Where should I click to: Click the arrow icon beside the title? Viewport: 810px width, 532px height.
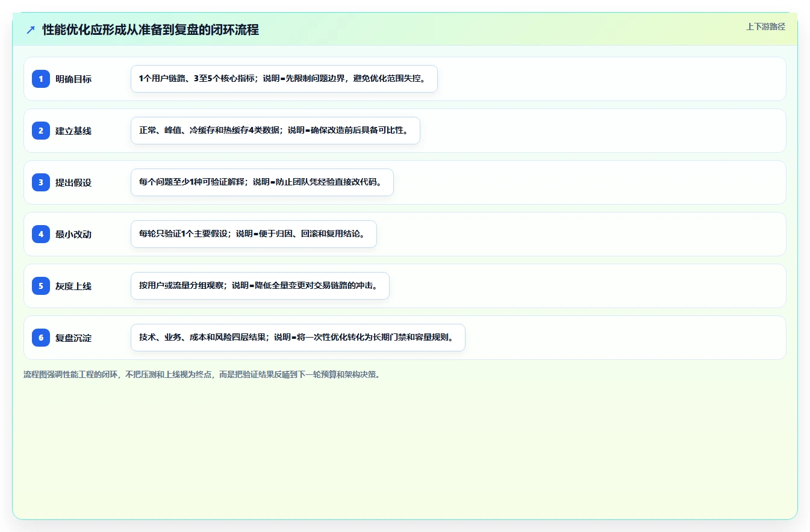pos(31,30)
